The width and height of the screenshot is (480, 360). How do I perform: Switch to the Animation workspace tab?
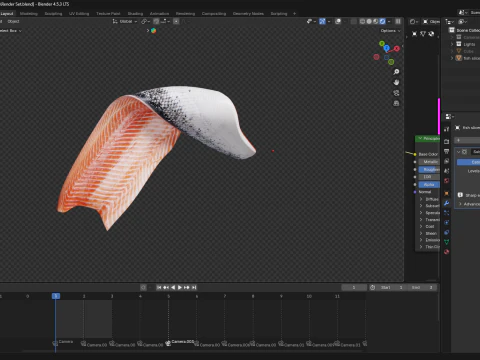(159, 14)
